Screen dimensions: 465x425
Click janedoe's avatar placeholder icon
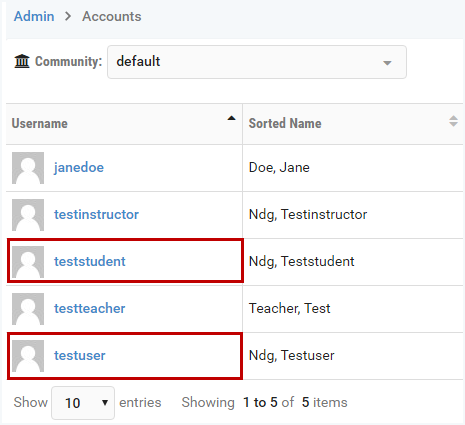pos(28,168)
